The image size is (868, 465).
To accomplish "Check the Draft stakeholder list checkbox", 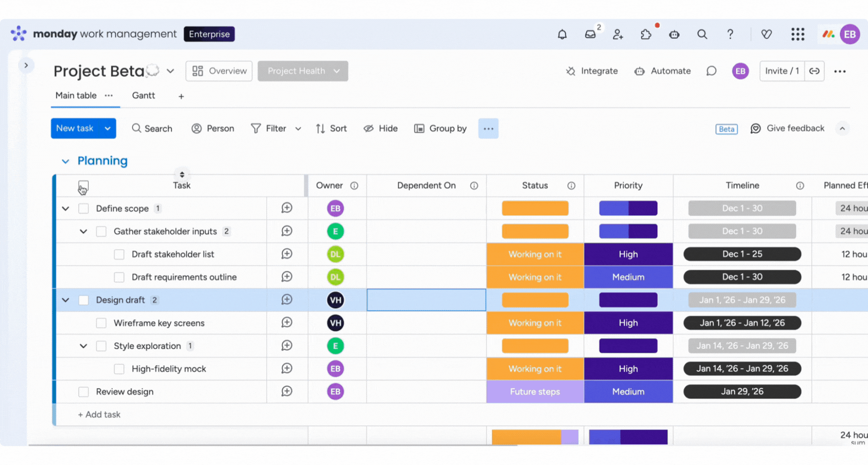I will 119,255.
